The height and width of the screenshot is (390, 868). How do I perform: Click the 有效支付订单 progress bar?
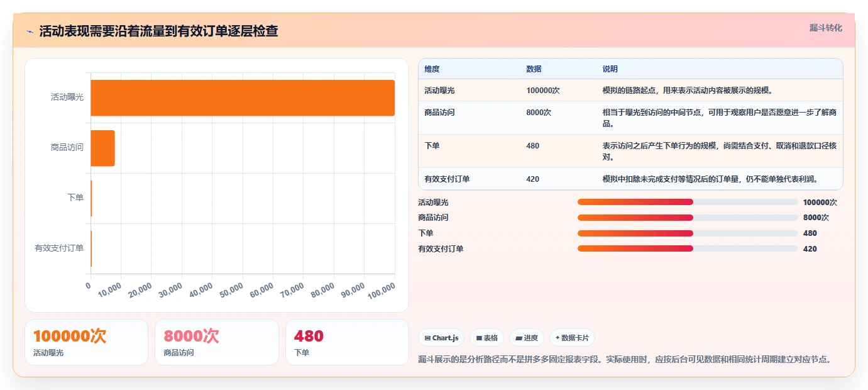[x=688, y=248]
